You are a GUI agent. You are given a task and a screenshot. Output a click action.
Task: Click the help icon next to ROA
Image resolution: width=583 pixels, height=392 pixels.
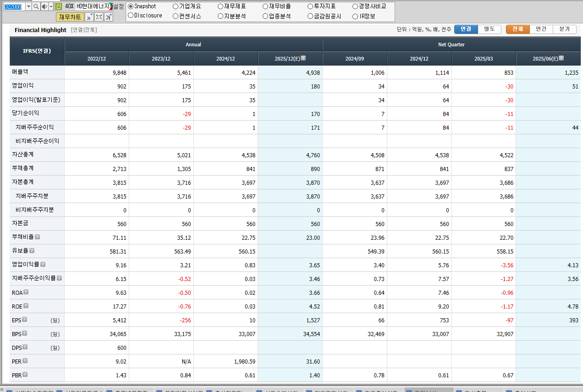[x=26, y=292]
